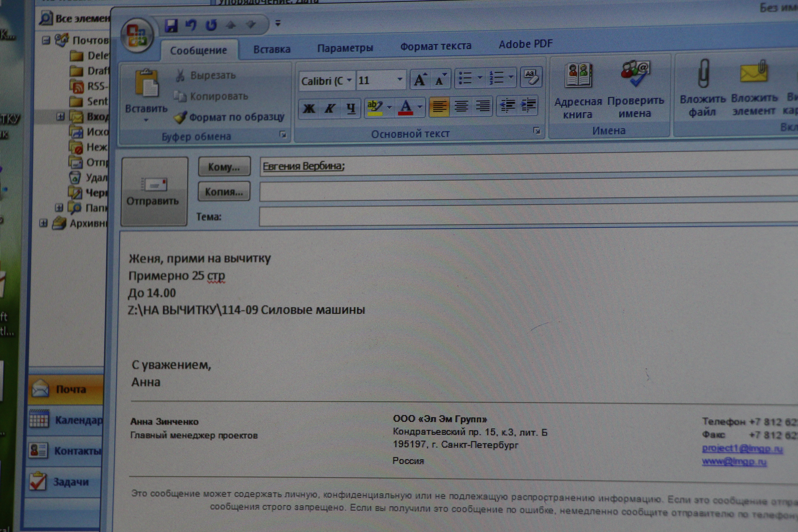Viewport: 798px width, 532px height.
Task: Open the Calibri font name dropdown
Action: point(349,80)
